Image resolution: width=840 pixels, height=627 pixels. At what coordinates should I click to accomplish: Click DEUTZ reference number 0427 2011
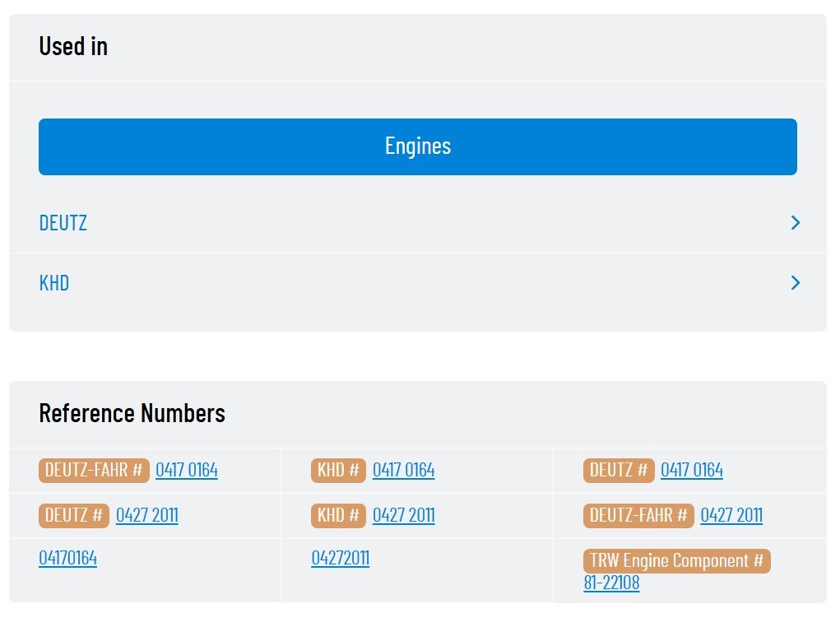point(146,516)
